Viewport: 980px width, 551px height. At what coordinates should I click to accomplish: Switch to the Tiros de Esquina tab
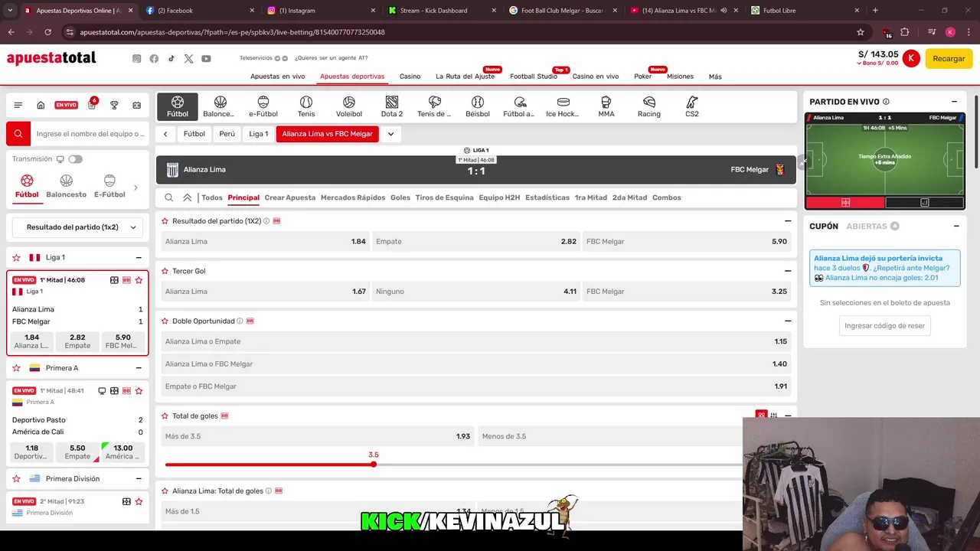click(x=444, y=197)
